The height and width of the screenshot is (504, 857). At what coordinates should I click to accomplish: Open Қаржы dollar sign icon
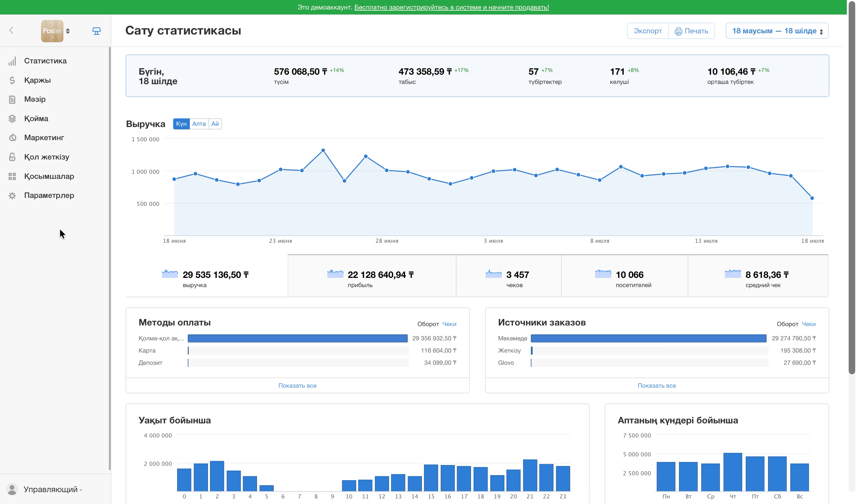tap(12, 80)
